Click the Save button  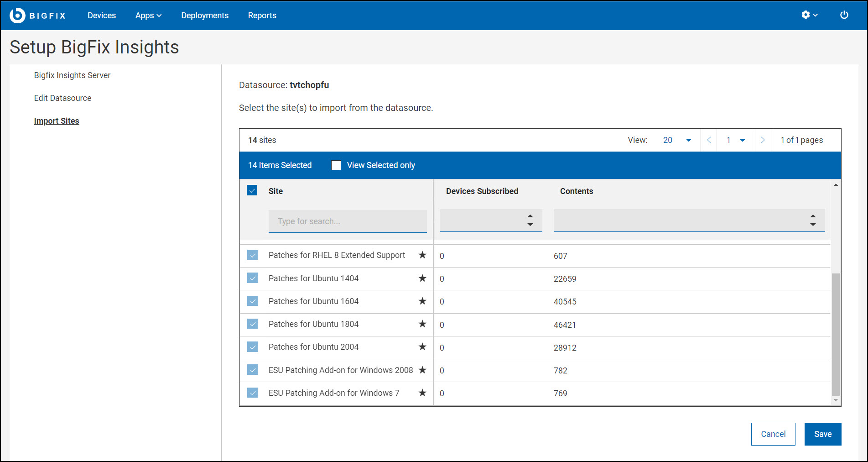click(822, 434)
